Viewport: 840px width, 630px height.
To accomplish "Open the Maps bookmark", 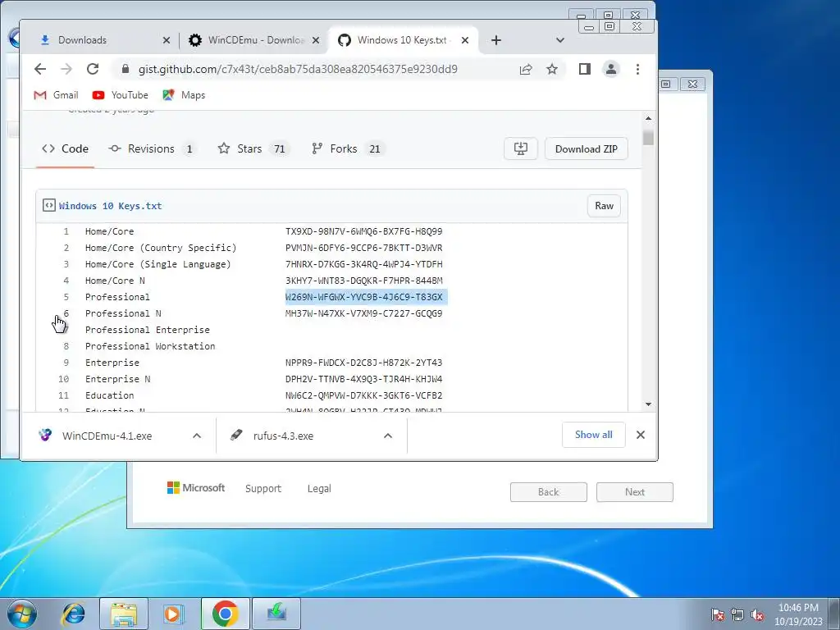I will [x=184, y=95].
